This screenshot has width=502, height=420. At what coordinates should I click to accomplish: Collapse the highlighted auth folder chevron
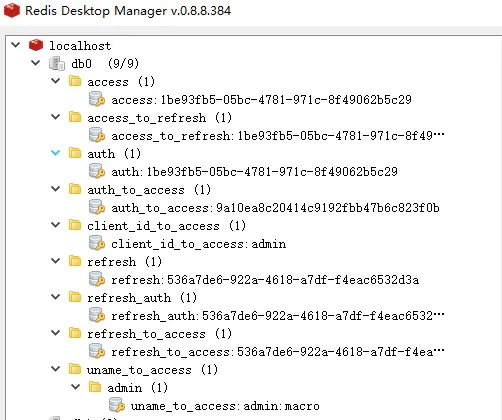(56, 153)
